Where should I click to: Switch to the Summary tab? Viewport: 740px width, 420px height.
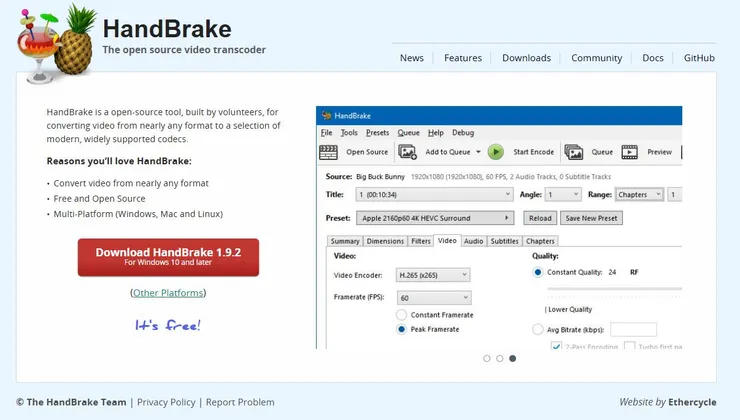tap(345, 241)
